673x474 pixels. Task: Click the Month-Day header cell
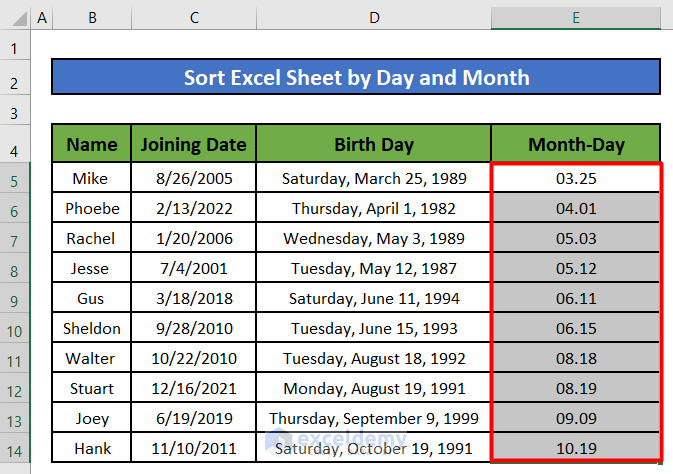tap(576, 145)
